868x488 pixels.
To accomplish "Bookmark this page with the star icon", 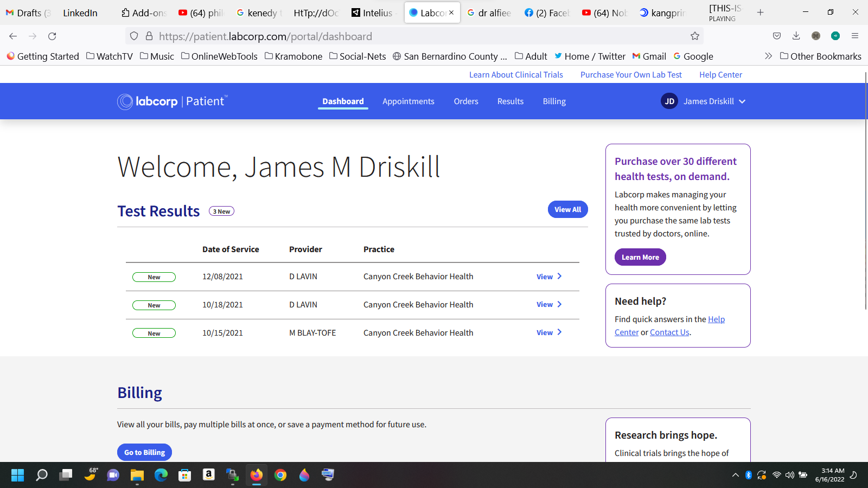I will [695, 36].
